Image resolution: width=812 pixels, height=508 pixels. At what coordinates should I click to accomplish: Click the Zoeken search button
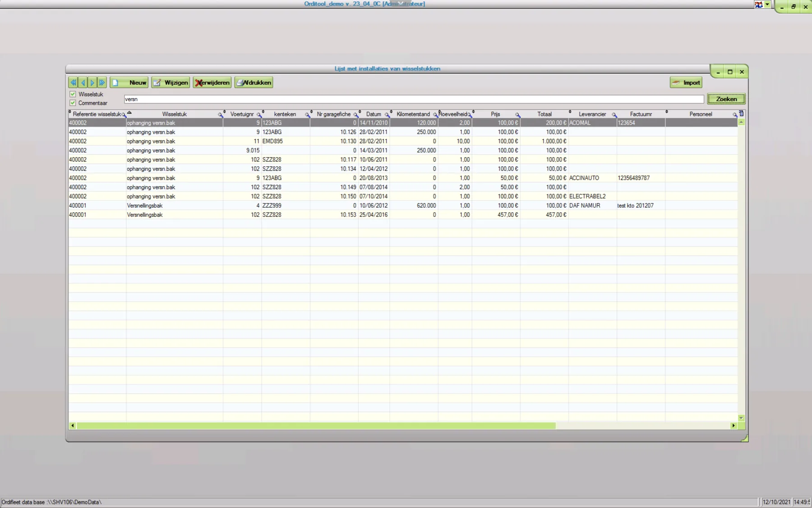tap(726, 99)
